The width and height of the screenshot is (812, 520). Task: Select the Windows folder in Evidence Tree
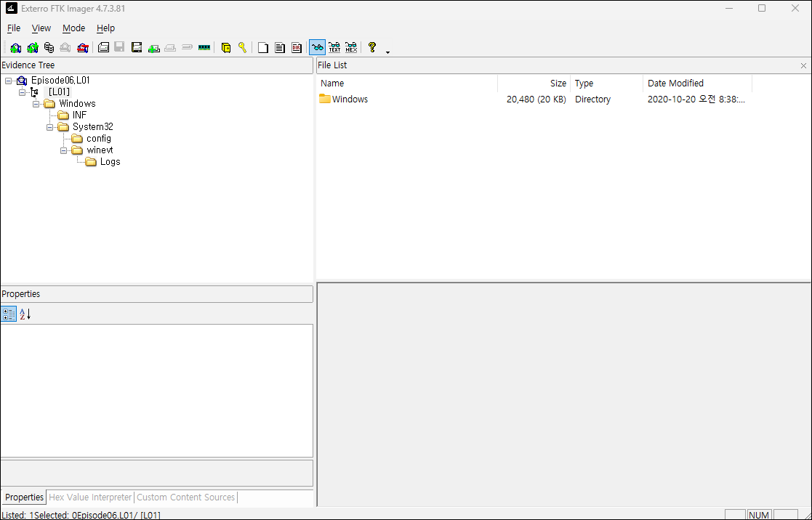click(77, 103)
